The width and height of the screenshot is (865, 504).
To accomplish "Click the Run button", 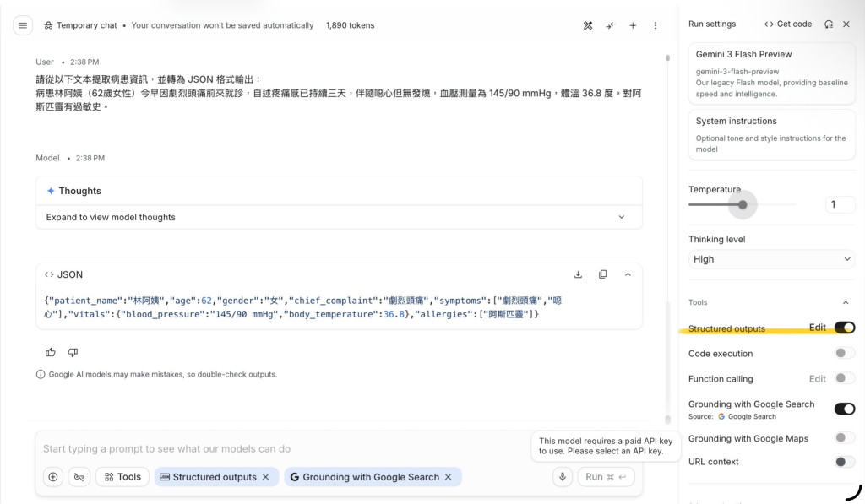I will [606, 477].
